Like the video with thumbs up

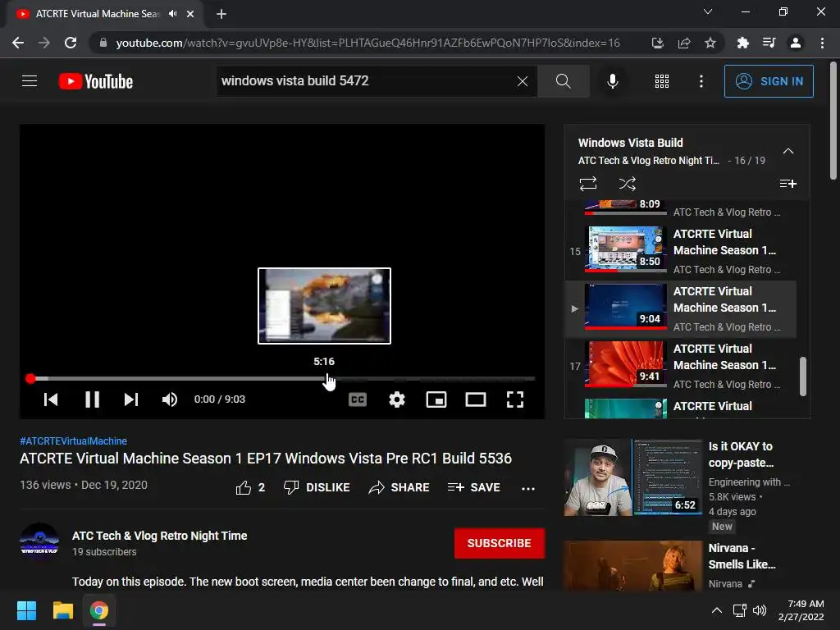click(249, 487)
